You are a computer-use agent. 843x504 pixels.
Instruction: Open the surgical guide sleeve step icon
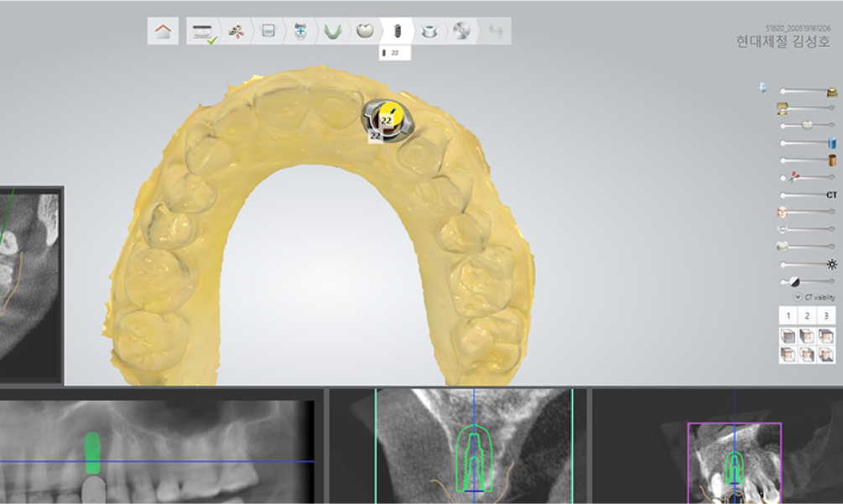429,32
